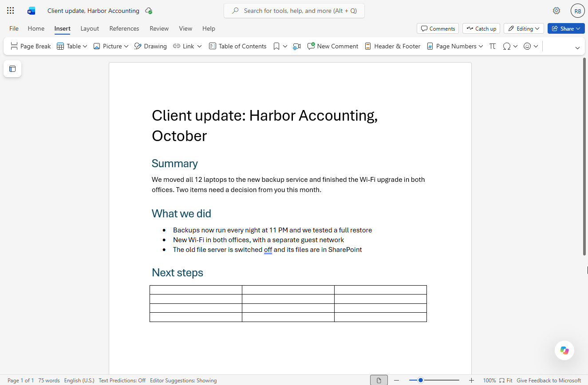The image size is (588, 385).
Task: Open Header & Footer
Action: point(392,46)
